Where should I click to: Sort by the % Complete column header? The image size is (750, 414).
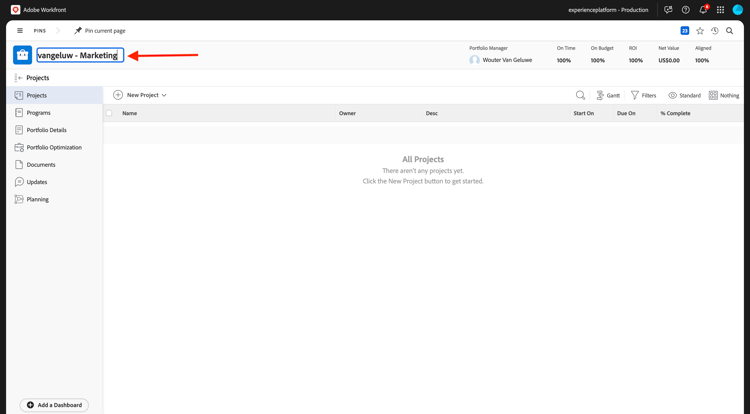pyautogui.click(x=675, y=113)
